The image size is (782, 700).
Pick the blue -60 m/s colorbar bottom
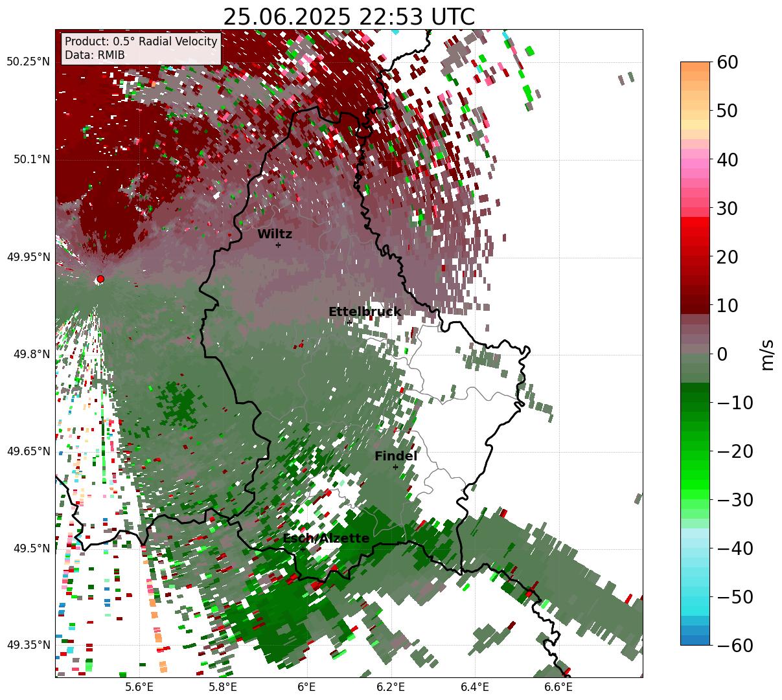(x=695, y=640)
